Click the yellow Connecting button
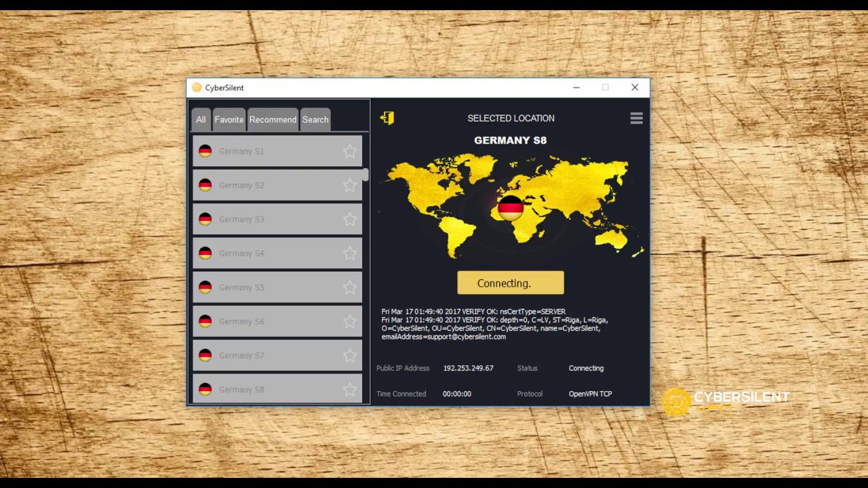The width and height of the screenshot is (868, 488). [x=511, y=283]
